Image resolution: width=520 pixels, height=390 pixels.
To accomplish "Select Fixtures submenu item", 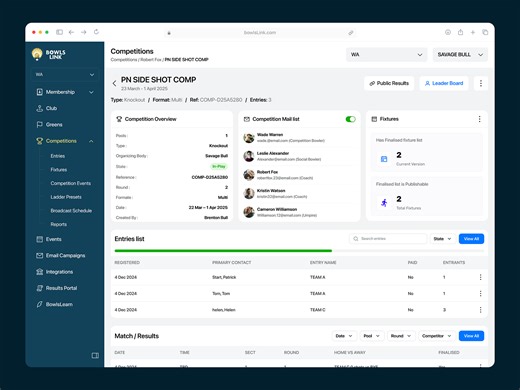I will click(59, 170).
